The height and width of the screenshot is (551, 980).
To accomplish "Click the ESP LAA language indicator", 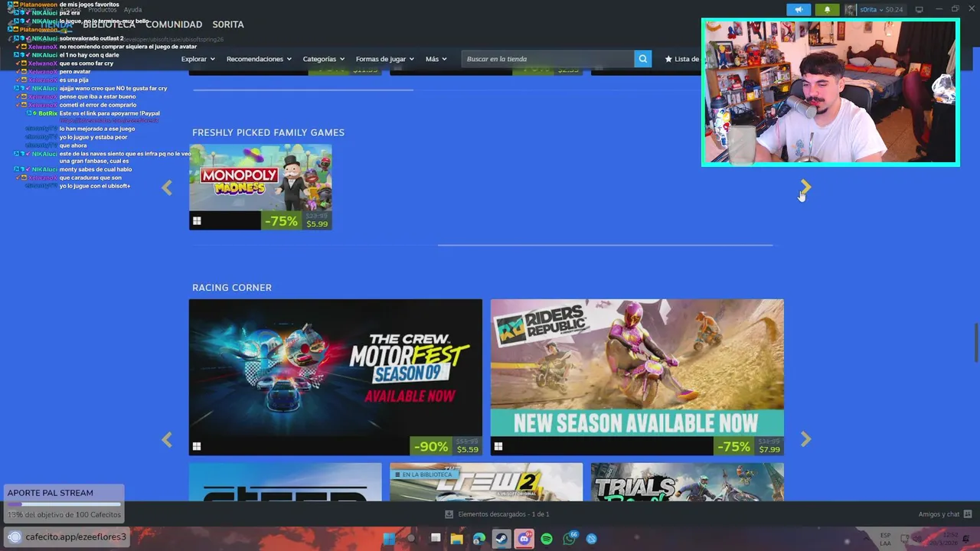I will [x=885, y=539].
